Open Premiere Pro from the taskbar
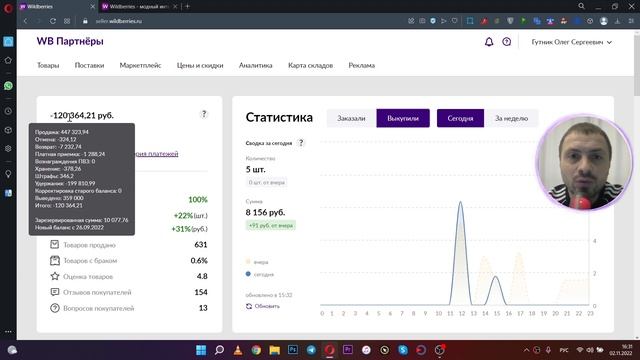The height and width of the screenshot is (360, 640). (348, 350)
